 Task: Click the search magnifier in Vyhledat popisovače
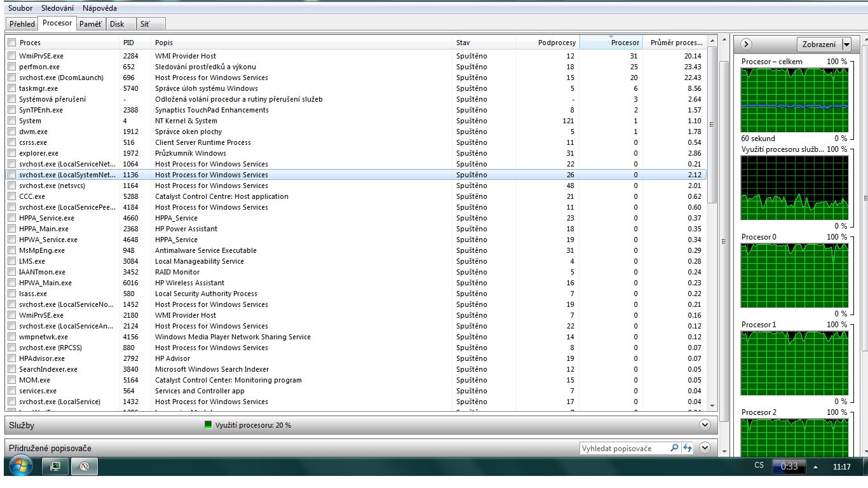coord(674,449)
